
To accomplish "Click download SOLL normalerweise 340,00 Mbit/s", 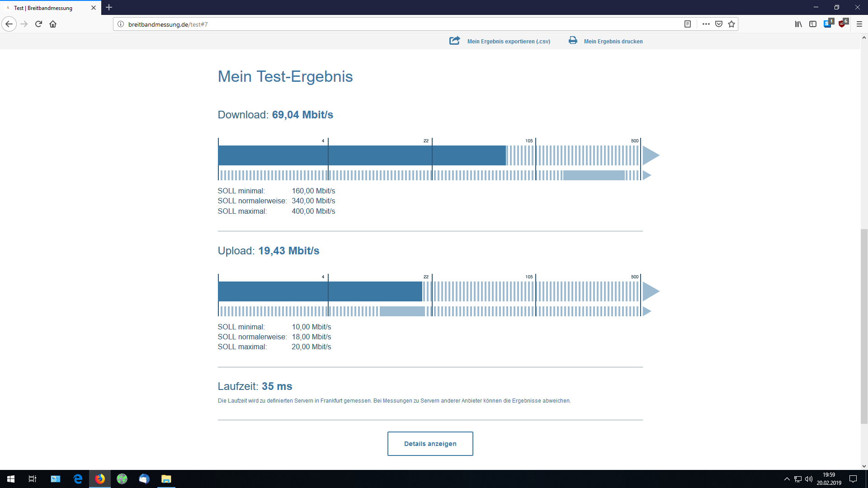I will 276,201.
